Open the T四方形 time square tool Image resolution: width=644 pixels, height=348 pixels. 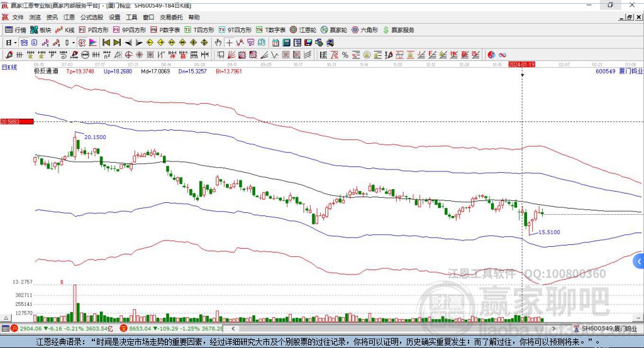[199, 30]
